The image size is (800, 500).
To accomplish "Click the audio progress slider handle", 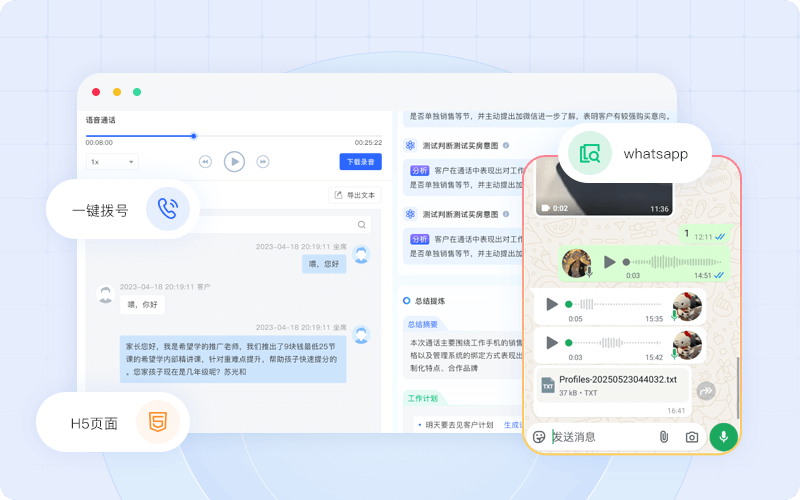I will 193,136.
